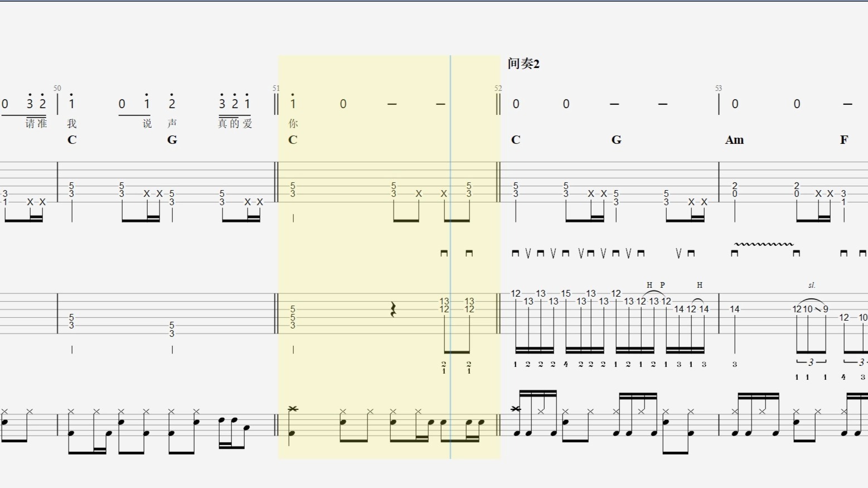Click the 间奏2 section label

(523, 64)
